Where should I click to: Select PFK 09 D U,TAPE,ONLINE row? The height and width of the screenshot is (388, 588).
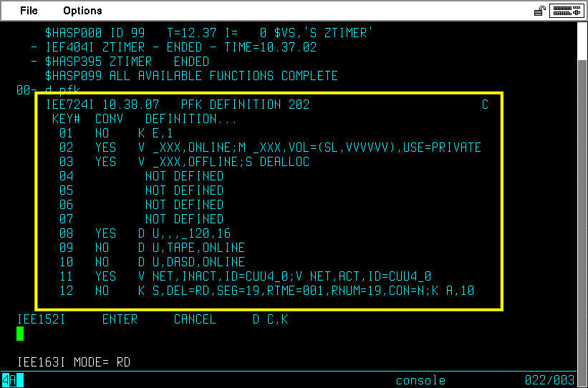point(152,248)
